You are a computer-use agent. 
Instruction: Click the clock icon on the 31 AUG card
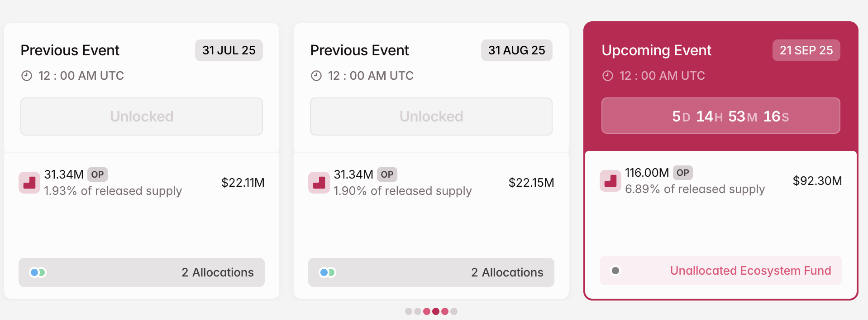click(316, 76)
